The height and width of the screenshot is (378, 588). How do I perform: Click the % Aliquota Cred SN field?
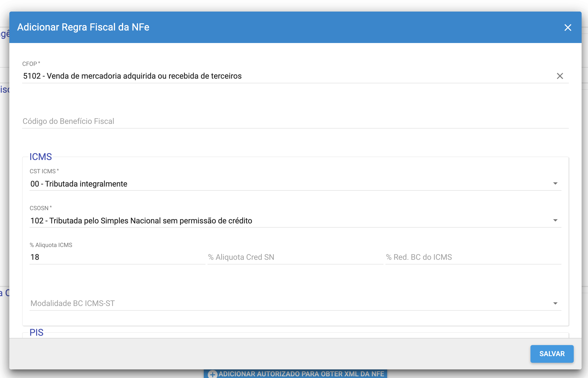click(295, 257)
